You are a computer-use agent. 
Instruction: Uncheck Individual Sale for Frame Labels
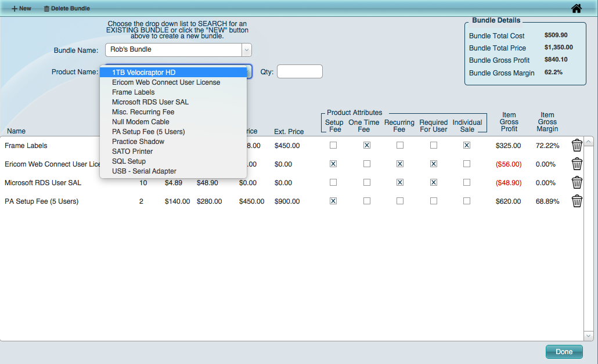[x=467, y=145]
